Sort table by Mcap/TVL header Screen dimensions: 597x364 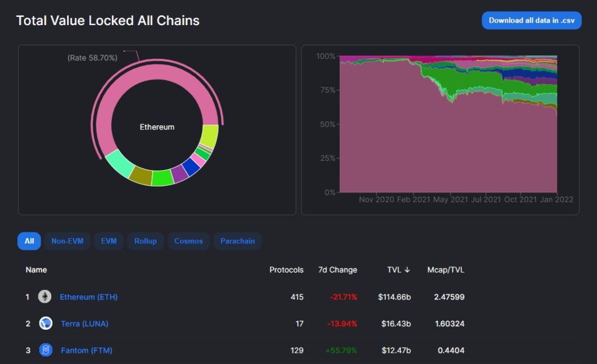[x=445, y=270]
